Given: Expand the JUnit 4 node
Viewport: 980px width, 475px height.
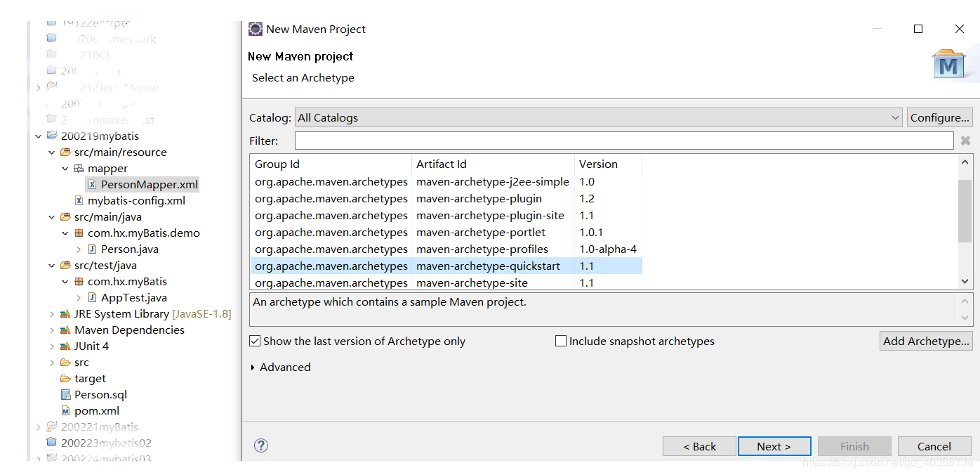Looking at the screenshot, I should [52, 346].
